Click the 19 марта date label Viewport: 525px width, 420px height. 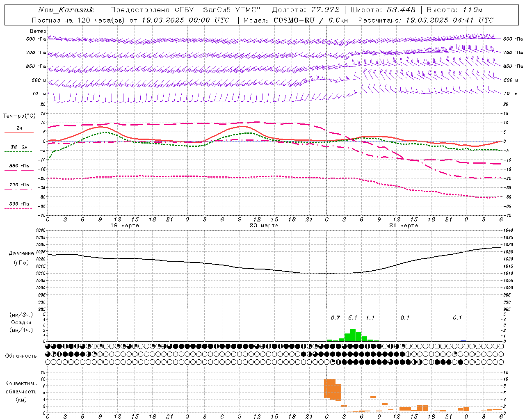pyautogui.click(x=125, y=226)
